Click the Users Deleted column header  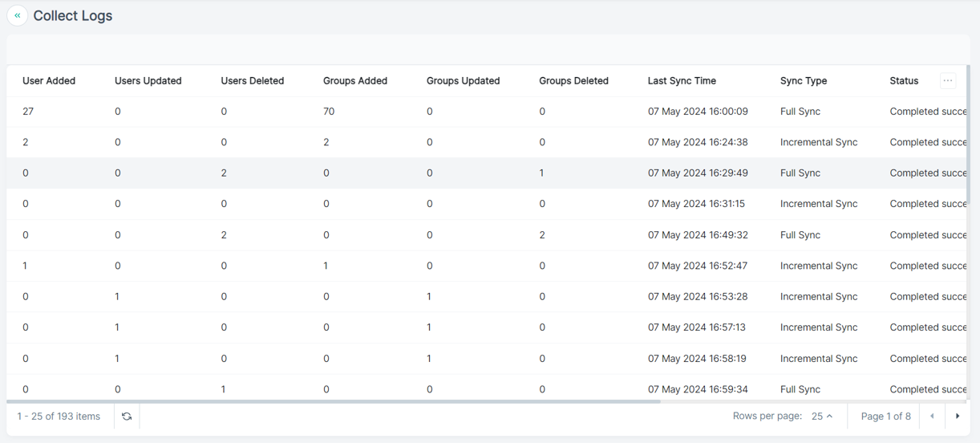pos(253,80)
